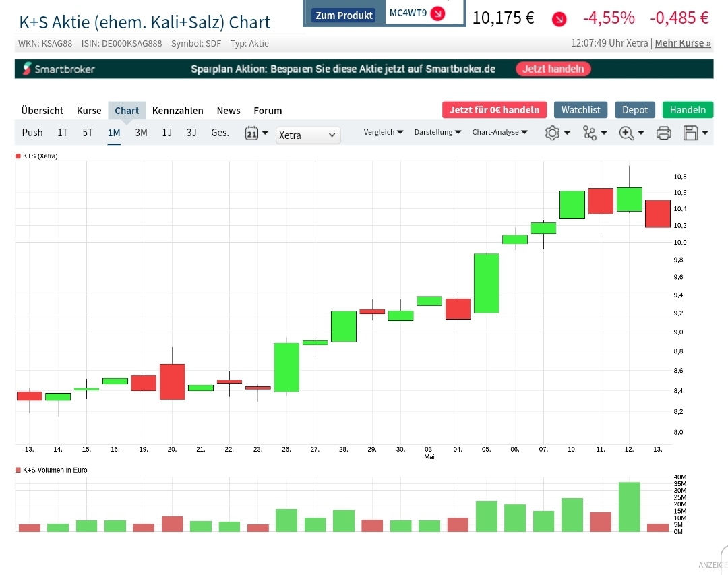Click the green Handeln button
The height and width of the screenshot is (575, 728).
point(688,110)
